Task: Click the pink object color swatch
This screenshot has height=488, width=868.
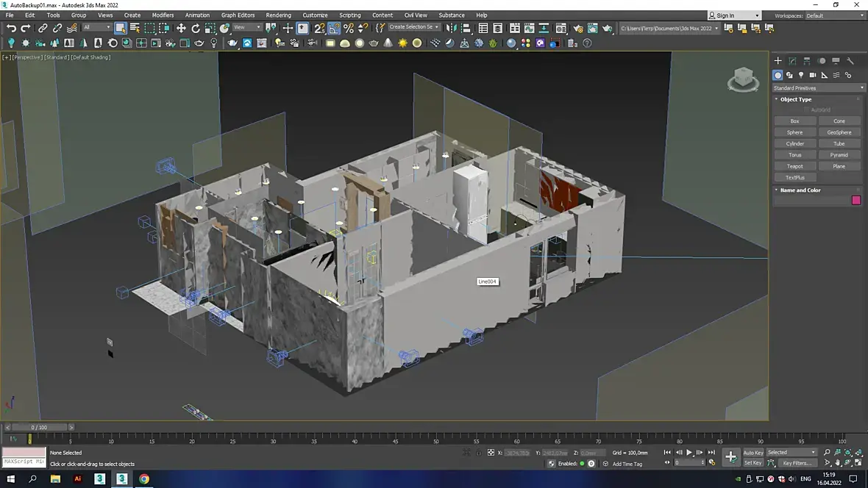Action: point(855,201)
